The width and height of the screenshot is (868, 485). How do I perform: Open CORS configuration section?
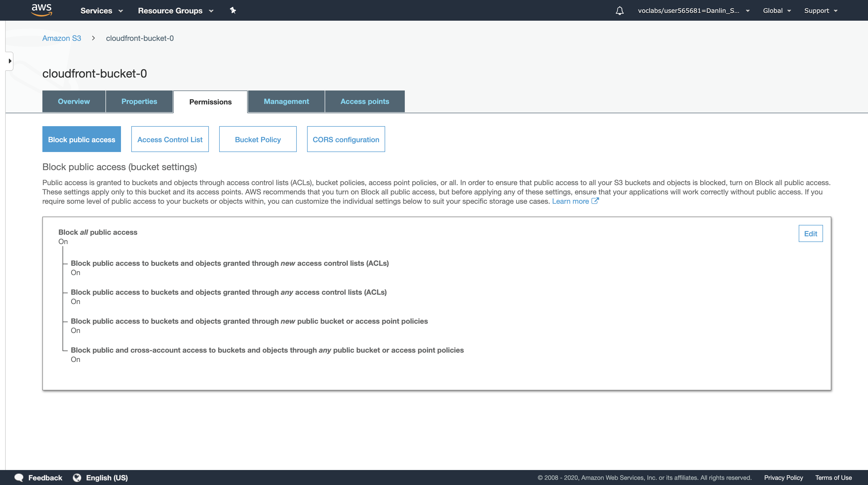(346, 140)
